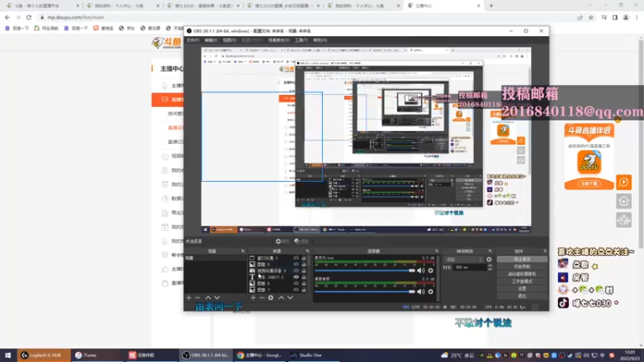Click 启动虚拟摄像机 button
Image resolution: width=644 pixels, height=362 pixels.
(x=522, y=274)
